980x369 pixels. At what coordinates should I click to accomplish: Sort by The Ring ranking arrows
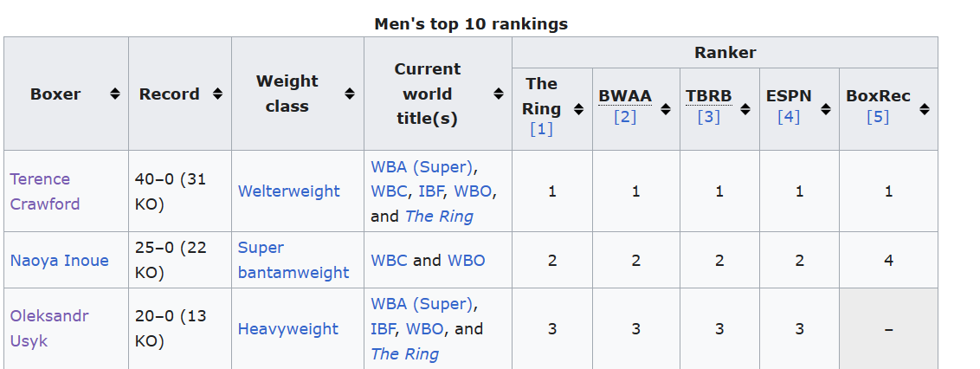click(x=579, y=109)
